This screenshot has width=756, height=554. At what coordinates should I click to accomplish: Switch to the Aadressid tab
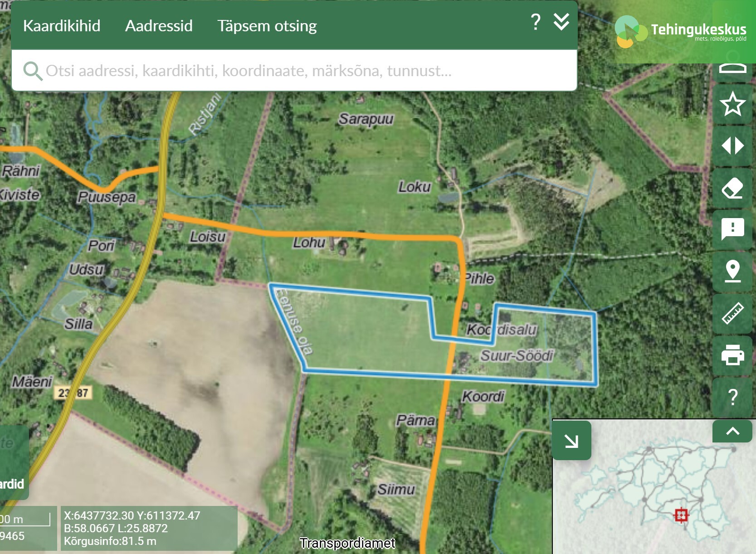pyautogui.click(x=159, y=26)
